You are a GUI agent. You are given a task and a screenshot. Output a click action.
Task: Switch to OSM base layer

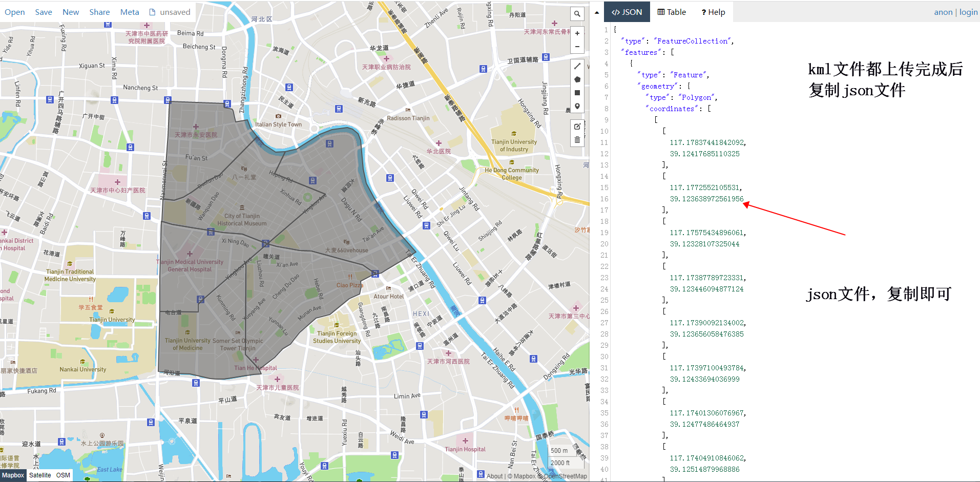[63, 475]
